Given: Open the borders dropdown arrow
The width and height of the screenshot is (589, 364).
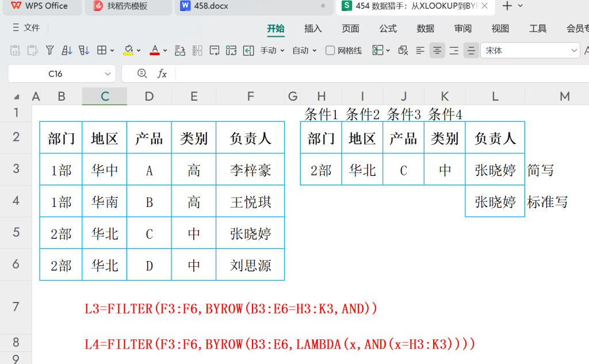Looking at the screenshot, I should coord(112,51).
